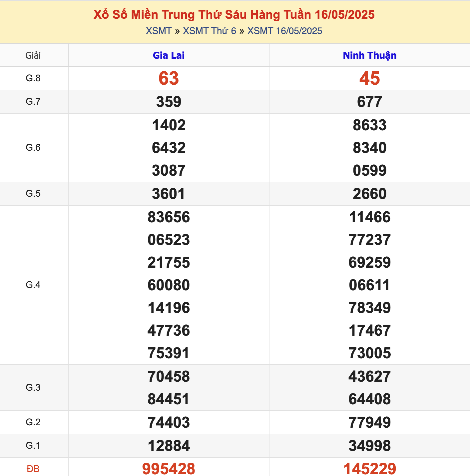The height and width of the screenshot is (476, 470).
Task: Click Gia Lai number 1402
Action: pos(169,125)
